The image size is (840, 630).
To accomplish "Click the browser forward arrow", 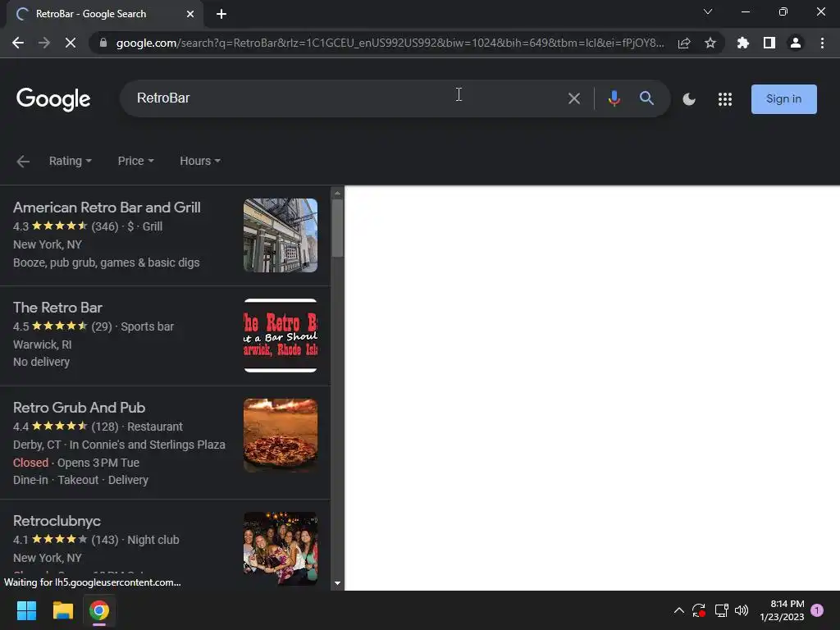I will tap(44, 43).
